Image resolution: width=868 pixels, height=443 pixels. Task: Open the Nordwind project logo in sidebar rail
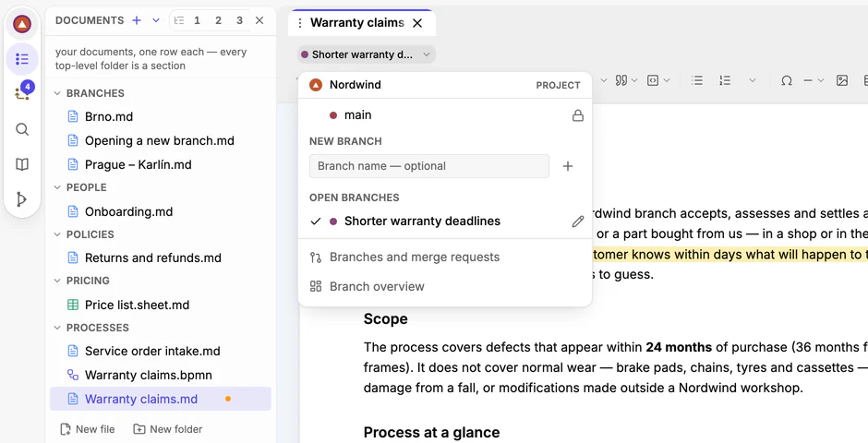[x=22, y=24]
